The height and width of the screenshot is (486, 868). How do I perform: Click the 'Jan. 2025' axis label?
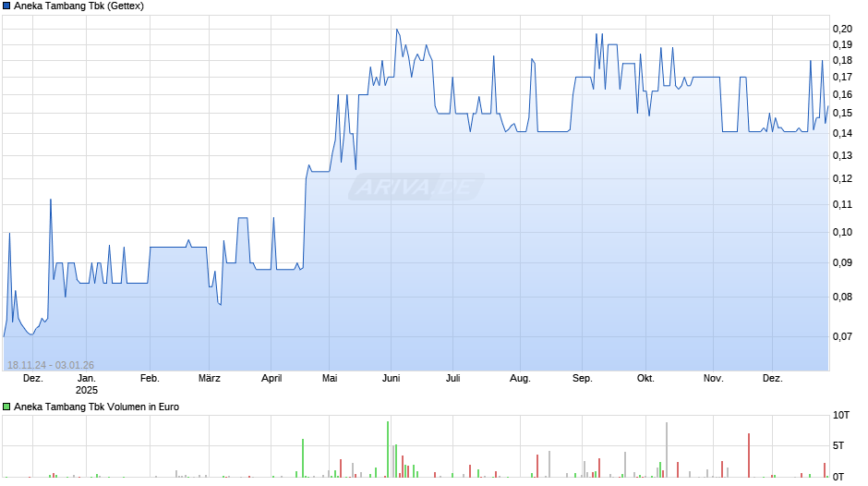click(87, 384)
